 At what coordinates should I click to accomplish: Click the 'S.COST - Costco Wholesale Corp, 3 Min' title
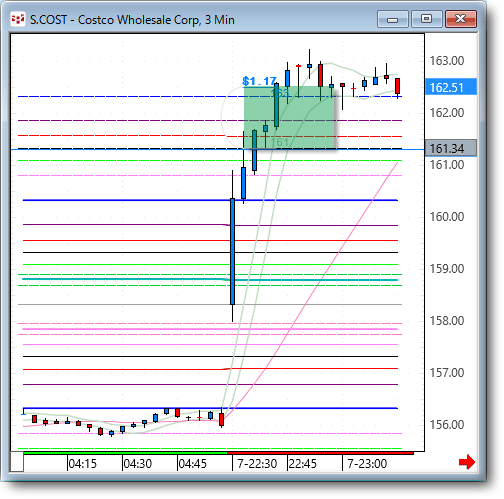[x=132, y=20]
